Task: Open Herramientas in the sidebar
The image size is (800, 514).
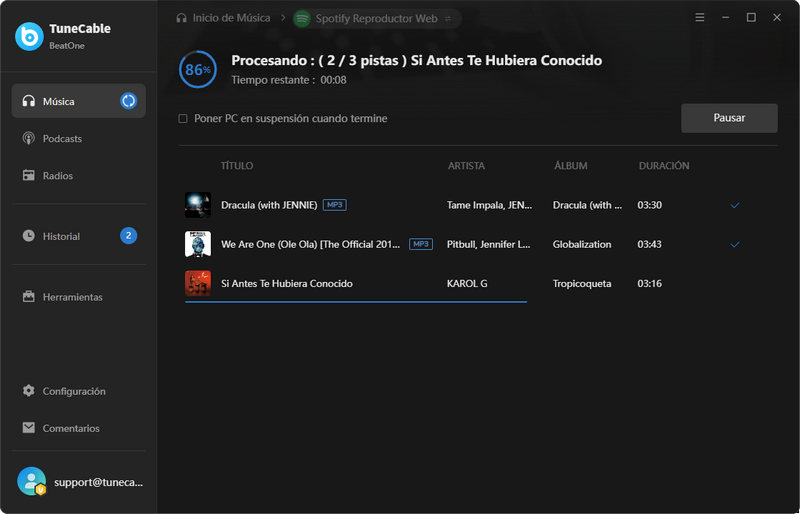Action: coord(79,297)
